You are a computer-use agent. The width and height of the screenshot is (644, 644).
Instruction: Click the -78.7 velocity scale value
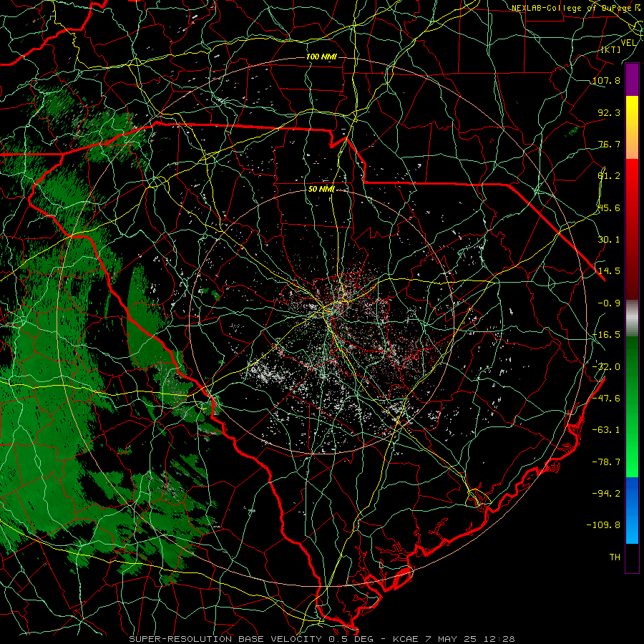(x=606, y=462)
